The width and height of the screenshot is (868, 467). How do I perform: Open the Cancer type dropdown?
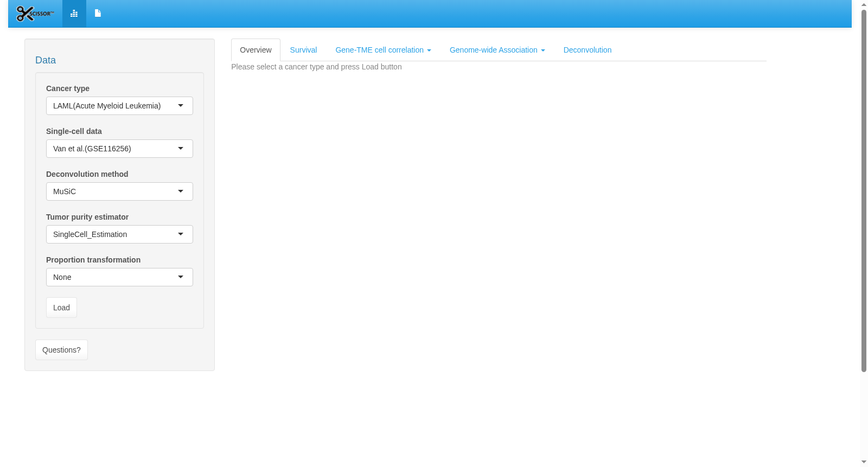(119, 106)
